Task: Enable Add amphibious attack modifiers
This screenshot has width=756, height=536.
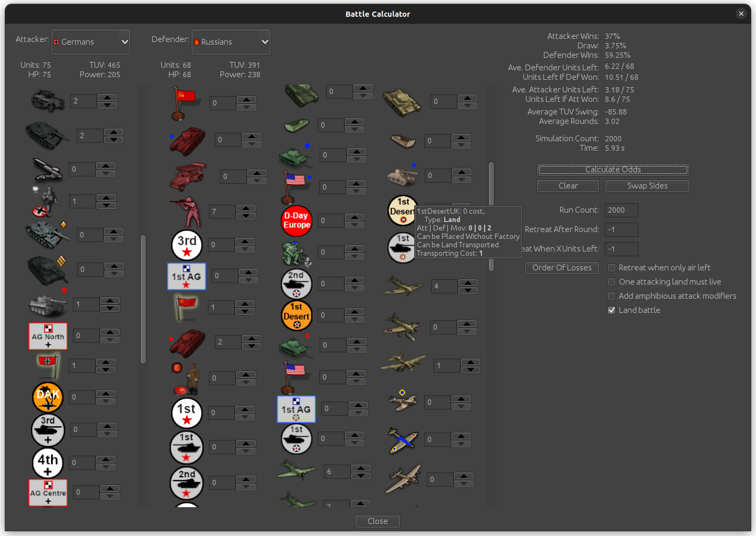Action: [612, 296]
